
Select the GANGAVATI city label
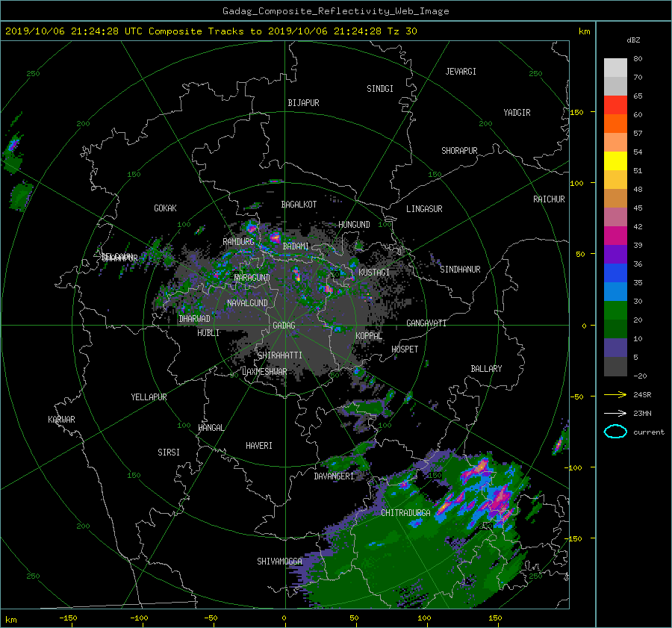point(426,323)
